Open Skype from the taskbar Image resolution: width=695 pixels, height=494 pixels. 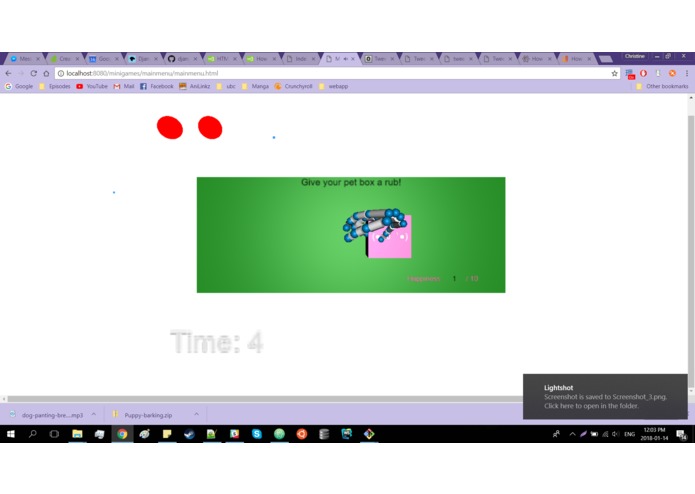click(x=257, y=434)
